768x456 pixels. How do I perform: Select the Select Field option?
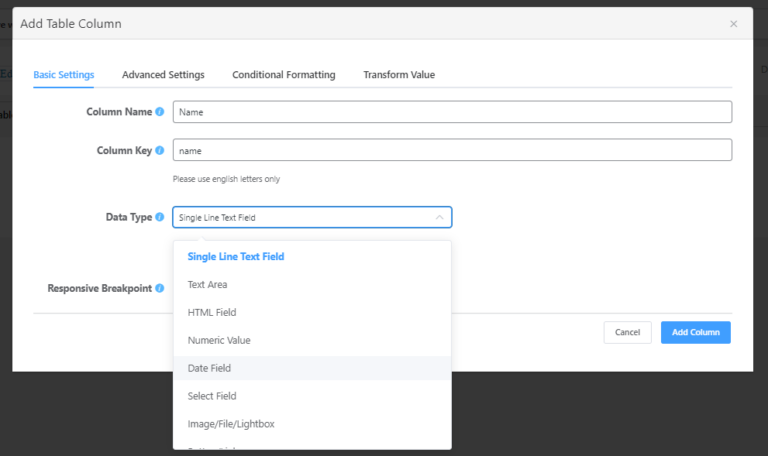[212, 397]
